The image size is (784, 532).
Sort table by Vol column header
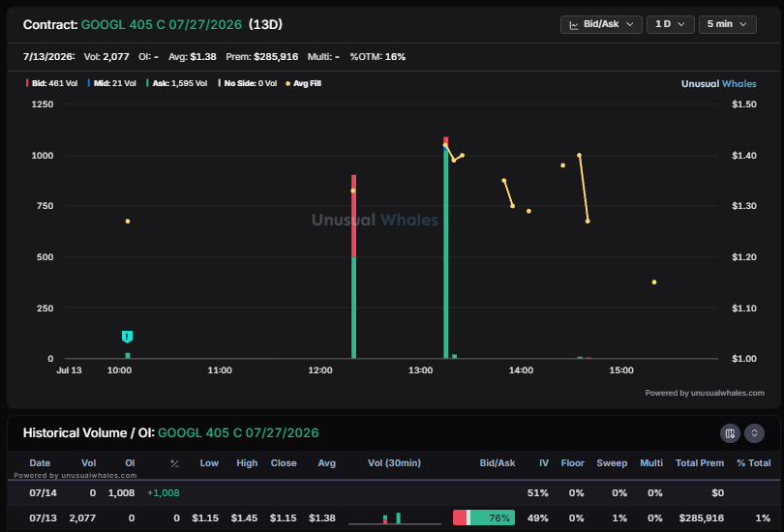tap(88, 463)
